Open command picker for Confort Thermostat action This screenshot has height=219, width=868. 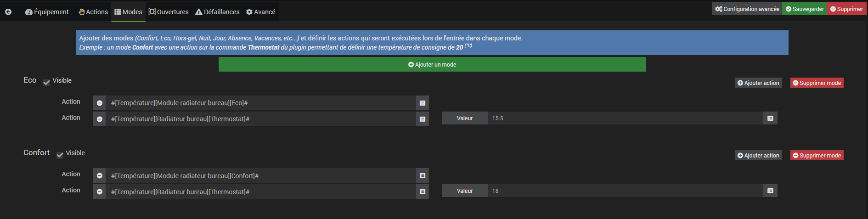point(423,191)
